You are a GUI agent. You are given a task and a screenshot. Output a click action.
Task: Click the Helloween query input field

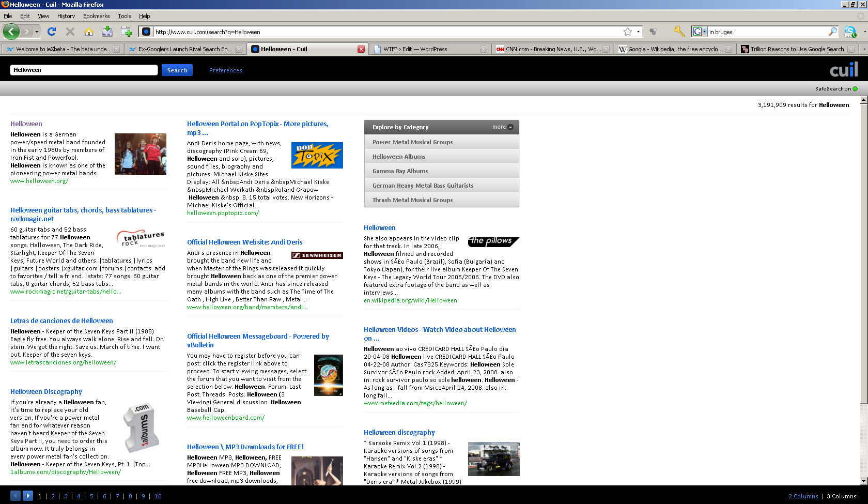click(x=84, y=70)
